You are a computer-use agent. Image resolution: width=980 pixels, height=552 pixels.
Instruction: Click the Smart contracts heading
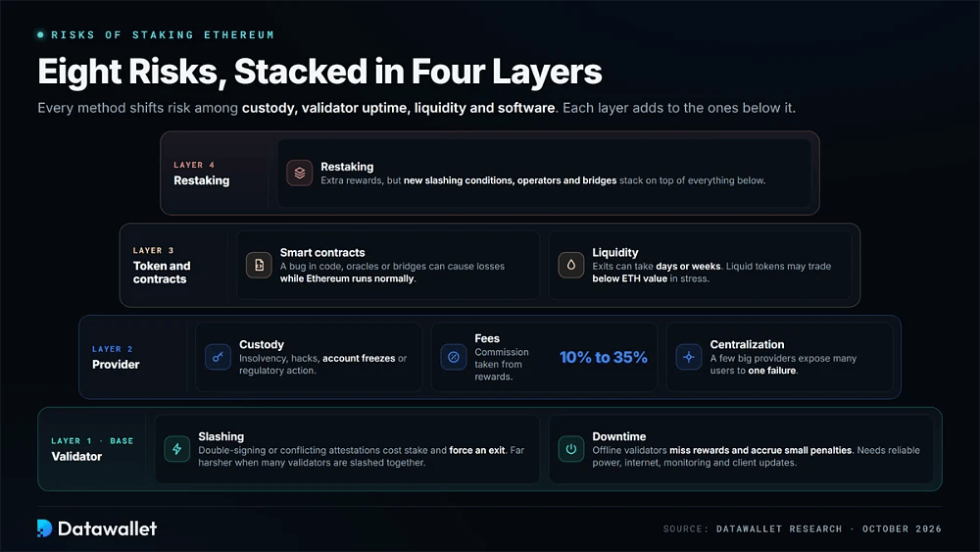[x=322, y=253]
